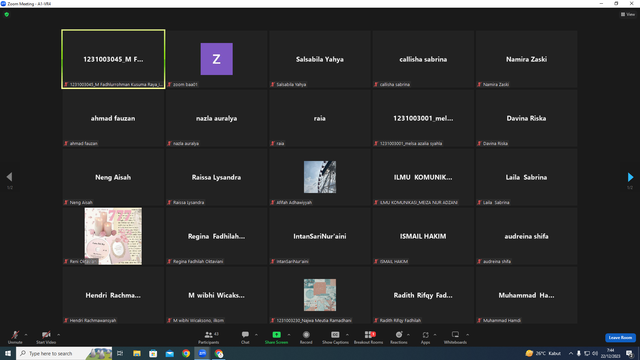Open the system tray volume control
Image resolution: width=640 pixels, height=360 pixels.
pos(595,353)
